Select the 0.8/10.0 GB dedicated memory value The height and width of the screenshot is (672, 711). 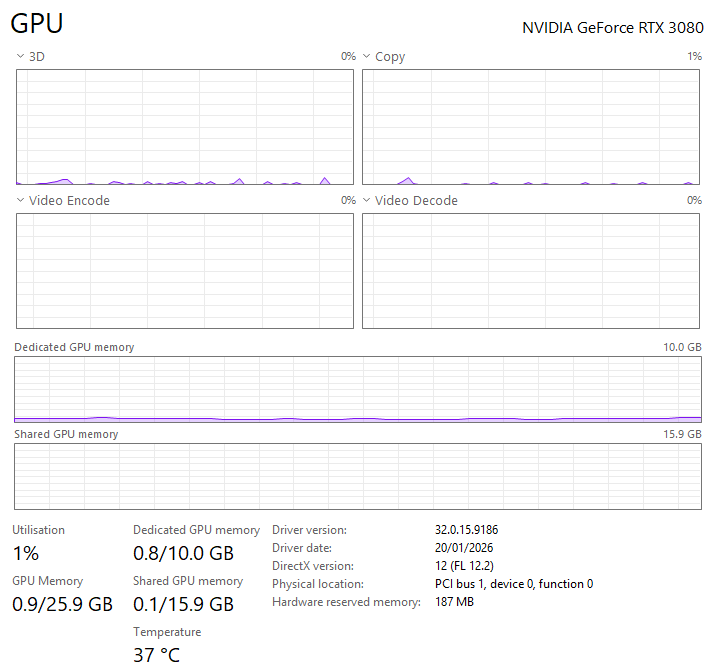[x=183, y=554]
